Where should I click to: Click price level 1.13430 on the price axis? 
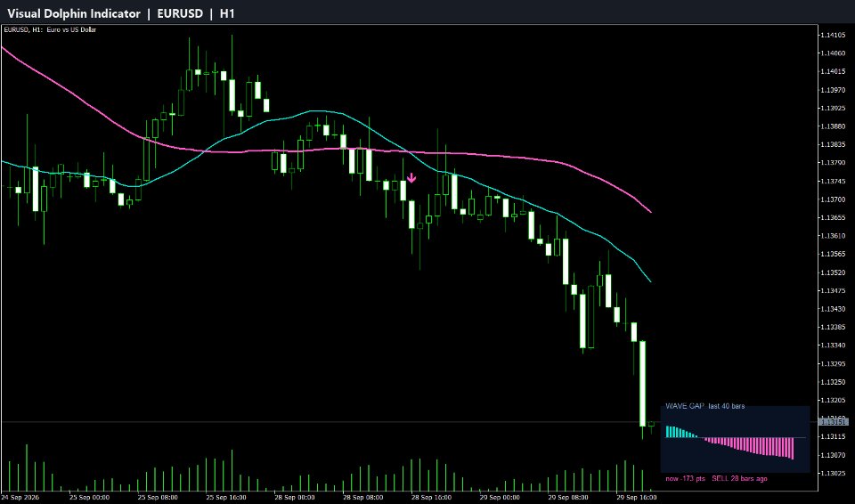click(832, 309)
